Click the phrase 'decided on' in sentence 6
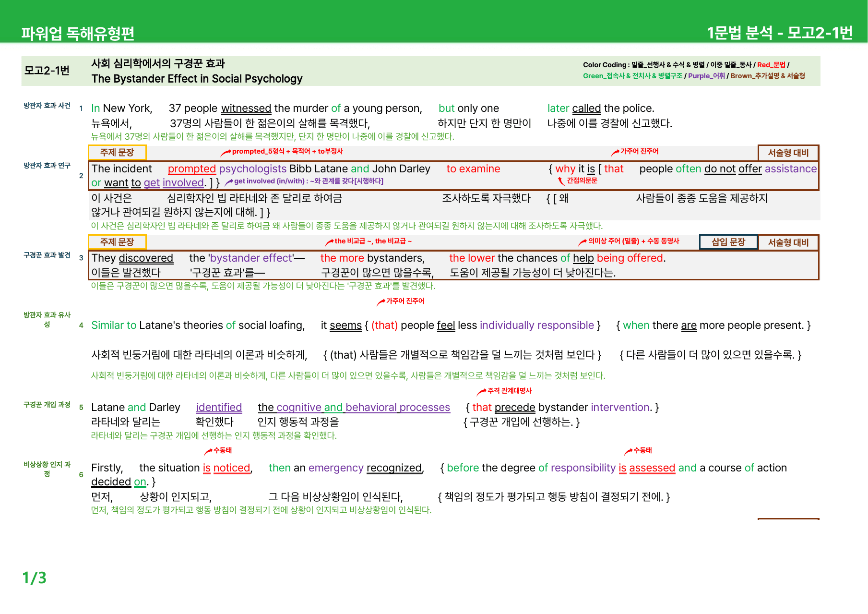This screenshot has height=614, width=868. 119,482
